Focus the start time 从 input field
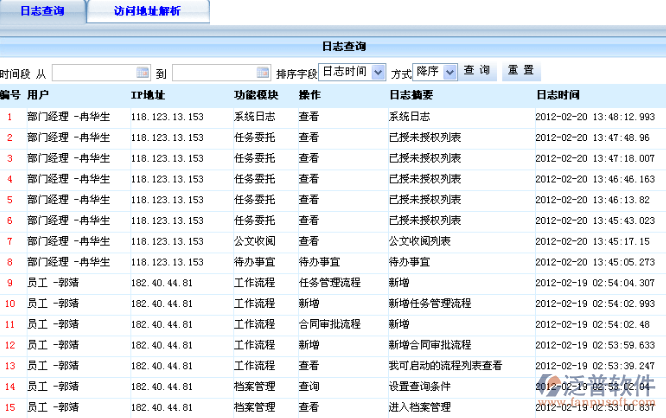The image size is (666, 418). click(93, 73)
